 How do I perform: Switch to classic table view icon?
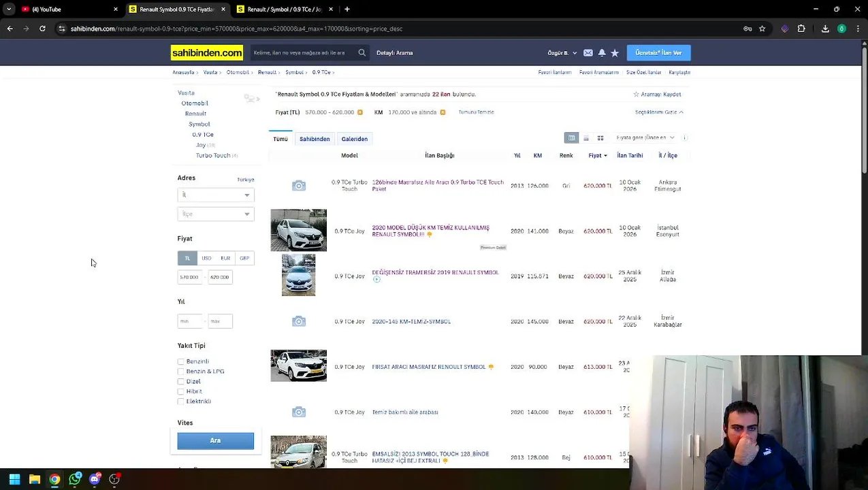point(572,138)
